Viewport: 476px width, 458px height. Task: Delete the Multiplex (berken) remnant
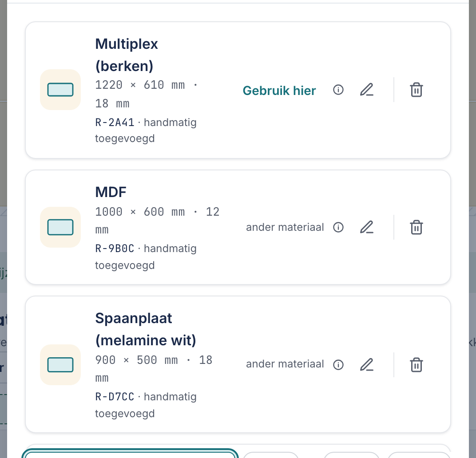(x=416, y=90)
